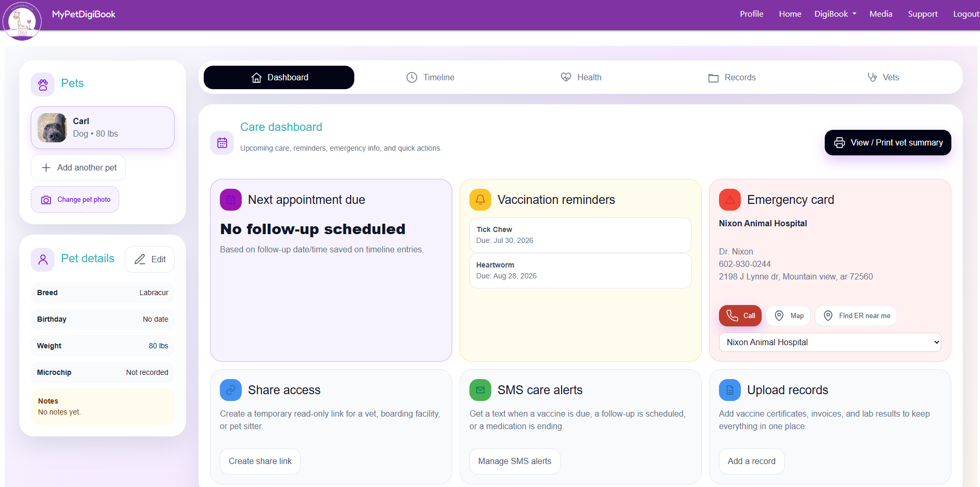
Task: Click the home icon on Dashboard tab
Action: click(256, 78)
